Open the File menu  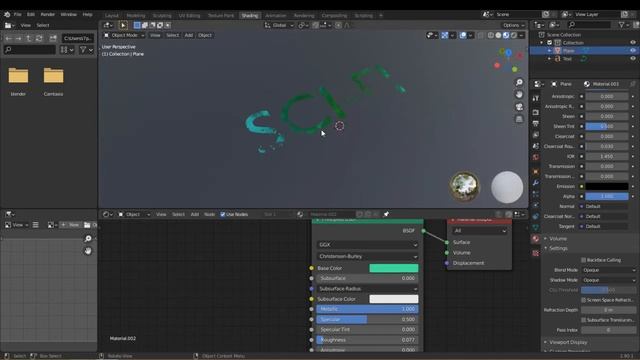click(x=18, y=14)
